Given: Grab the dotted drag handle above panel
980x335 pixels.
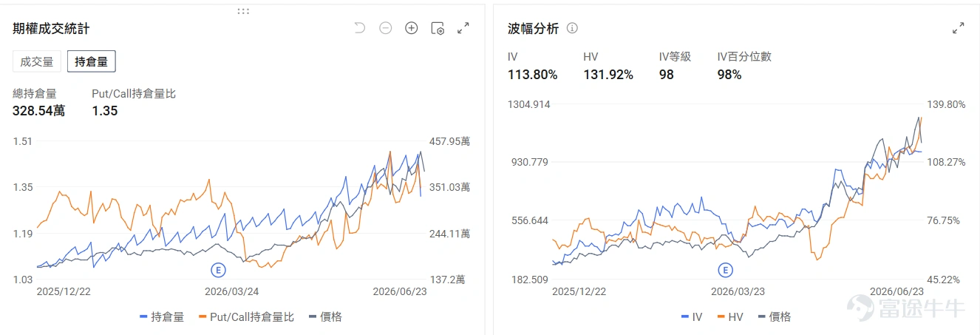Looking at the screenshot, I should [x=243, y=11].
